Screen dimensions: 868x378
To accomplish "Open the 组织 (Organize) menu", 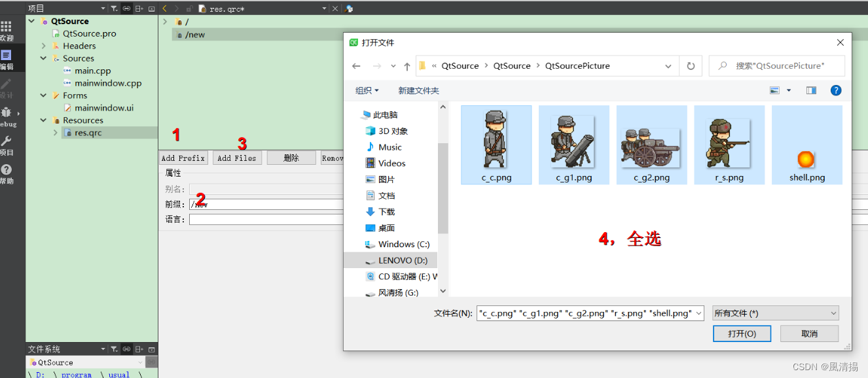I will point(367,90).
